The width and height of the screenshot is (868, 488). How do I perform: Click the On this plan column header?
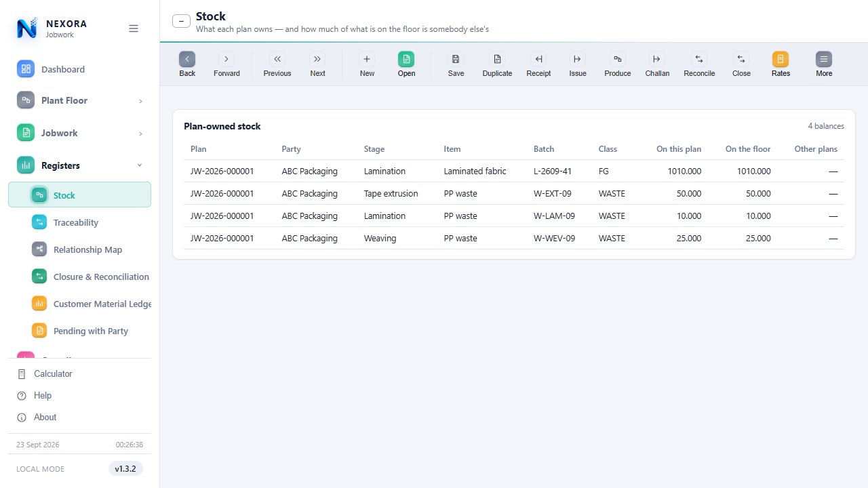click(679, 149)
